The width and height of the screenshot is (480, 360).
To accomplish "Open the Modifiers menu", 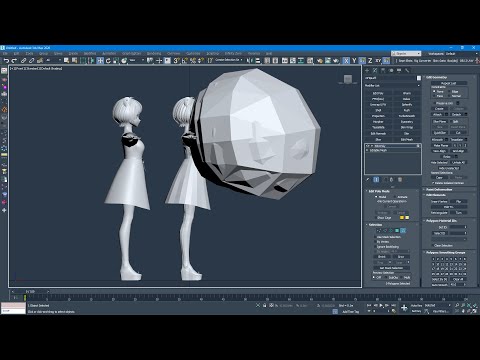I will [90, 53].
